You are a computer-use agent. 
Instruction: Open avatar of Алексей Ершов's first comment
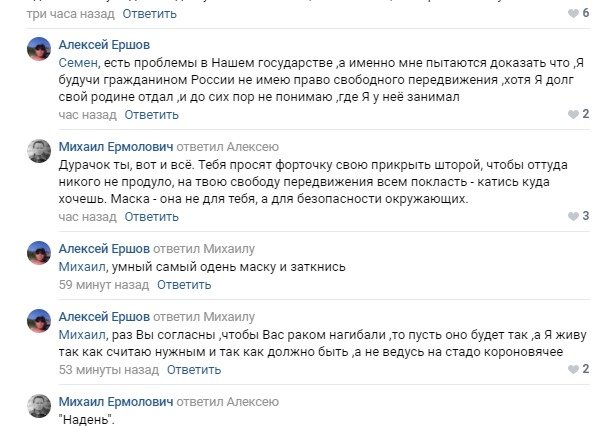[39, 52]
